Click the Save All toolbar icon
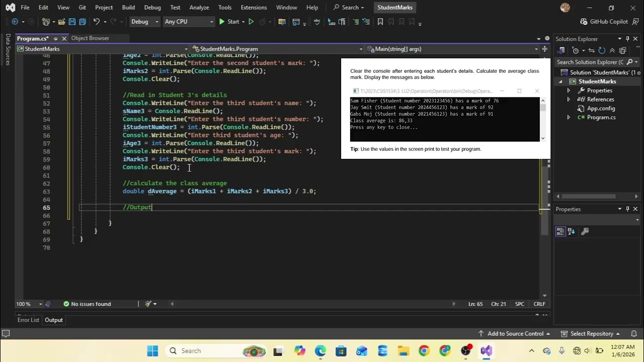644x362 pixels. click(x=83, y=22)
